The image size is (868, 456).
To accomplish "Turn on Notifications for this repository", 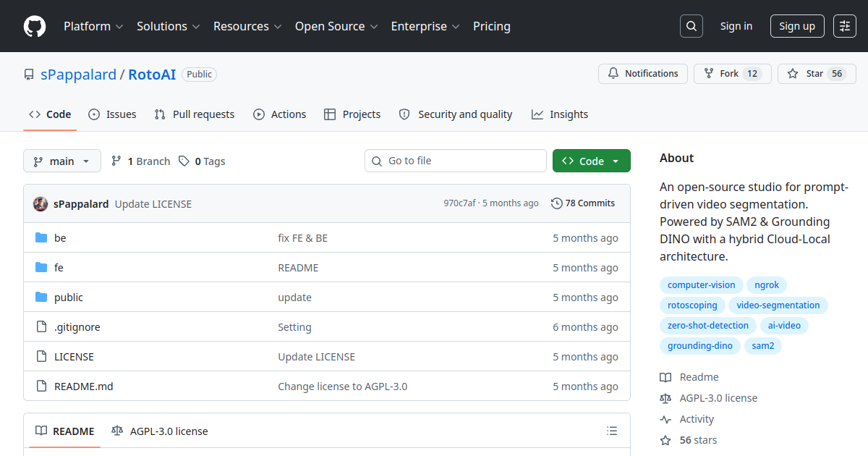I will tap(643, 74).
